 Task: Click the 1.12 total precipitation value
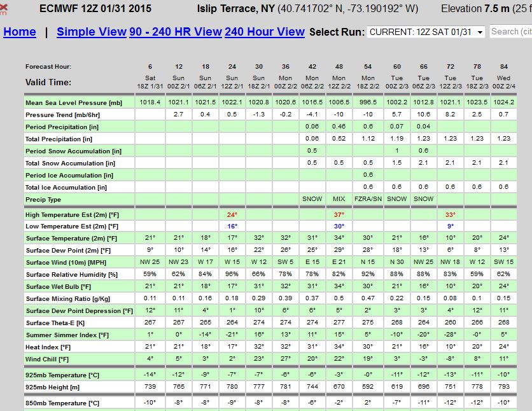pyautogui.click(x=368, y=139)
